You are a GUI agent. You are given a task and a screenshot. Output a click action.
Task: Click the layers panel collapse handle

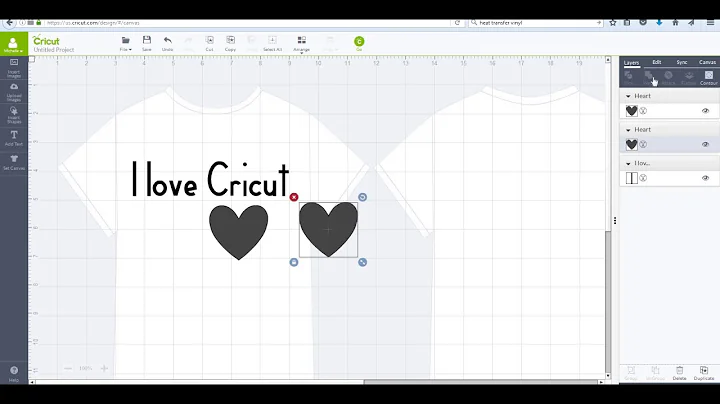(x=615, y=221)
